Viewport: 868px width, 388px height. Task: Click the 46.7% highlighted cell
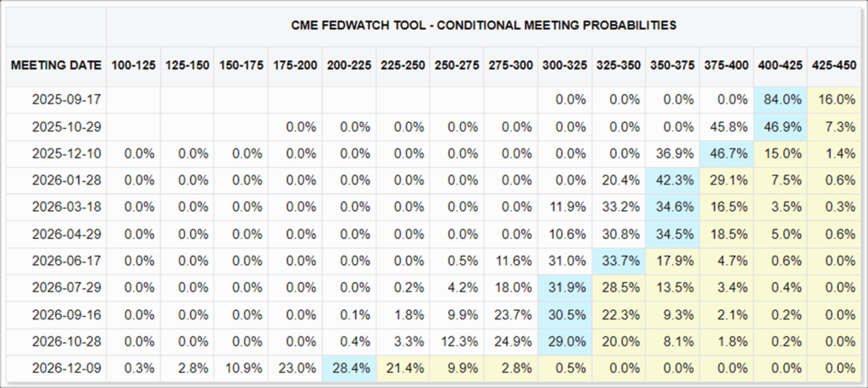click(x=726, y=154)
